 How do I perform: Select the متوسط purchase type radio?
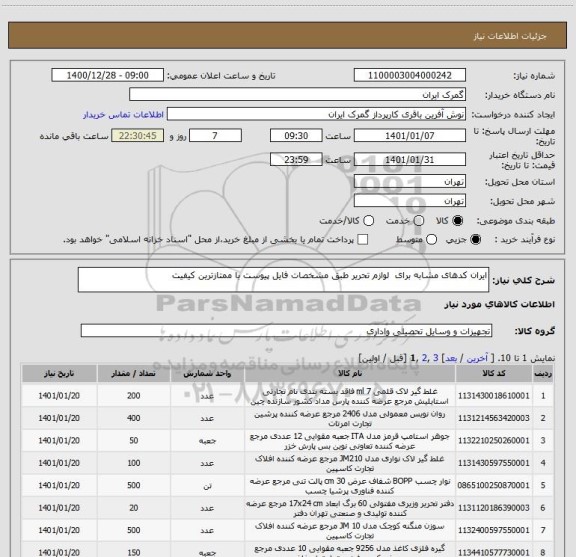point(431,240)
